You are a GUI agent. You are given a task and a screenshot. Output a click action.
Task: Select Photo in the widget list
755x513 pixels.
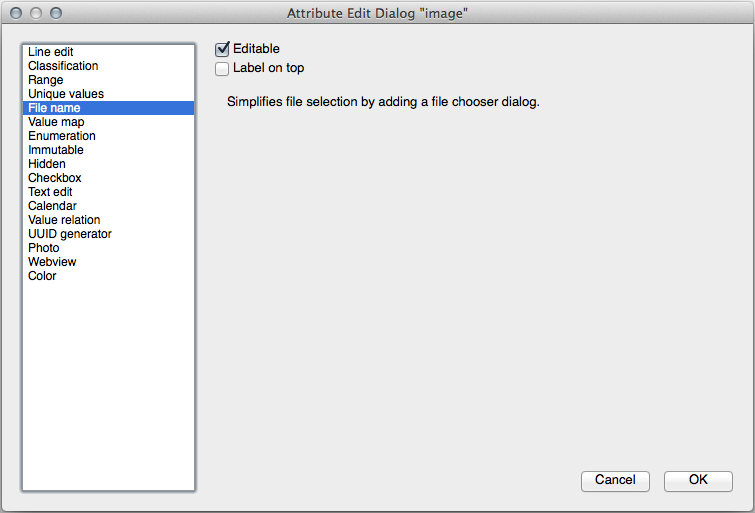(x=44, y=248)
